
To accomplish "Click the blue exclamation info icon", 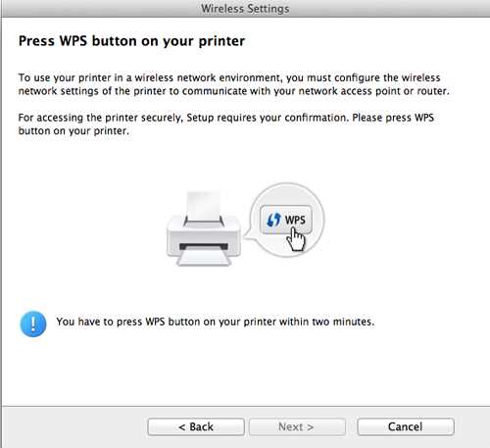I will pos(33,324).
